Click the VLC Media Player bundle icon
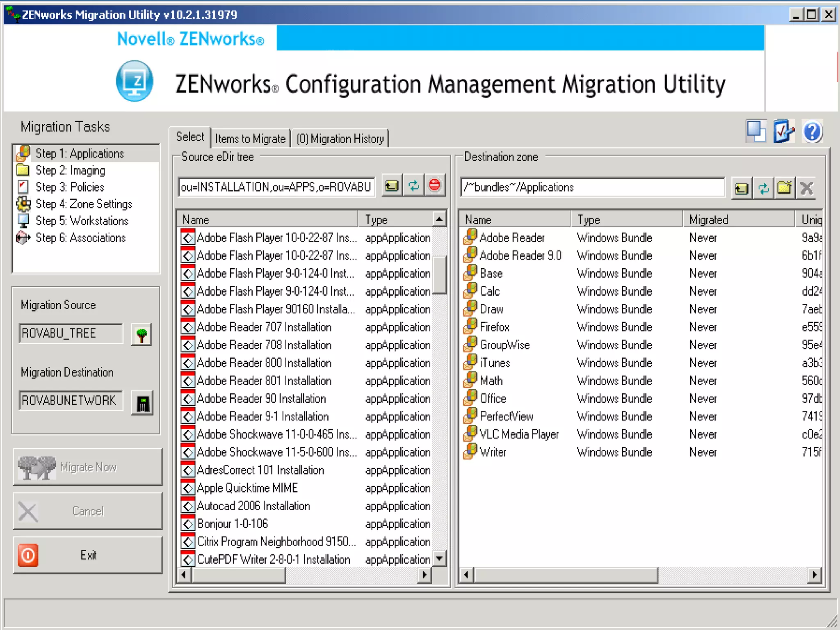The width and height of the screenshot is (840, 630). [x=470, y=434]
